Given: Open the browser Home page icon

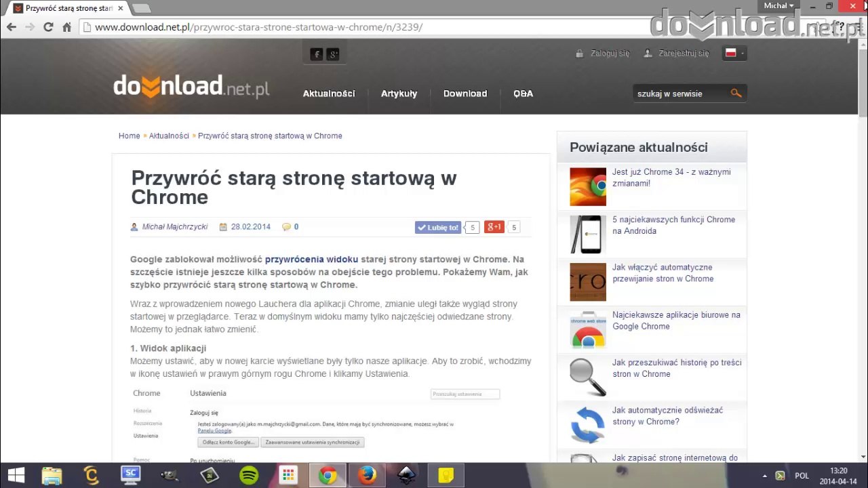Looking at the screenshot, I should pos(66,27).
